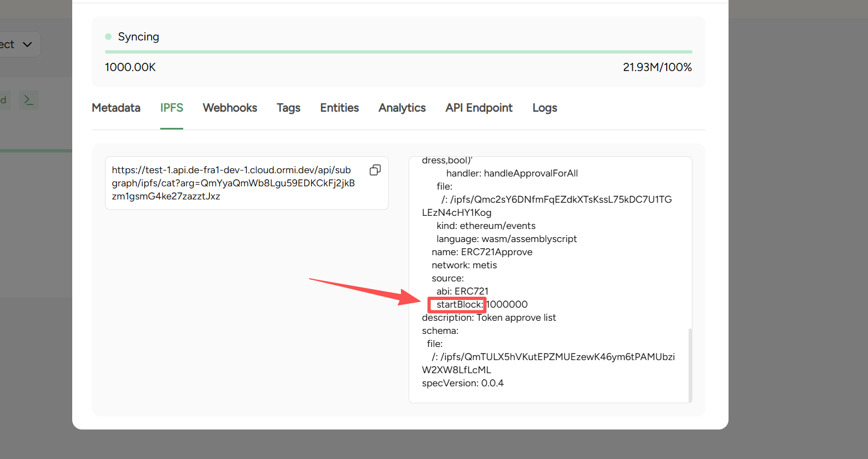The height and width of the screenshot is (459, 868).
Task: Switch to the Metadata tab
Action: (116, 108)
